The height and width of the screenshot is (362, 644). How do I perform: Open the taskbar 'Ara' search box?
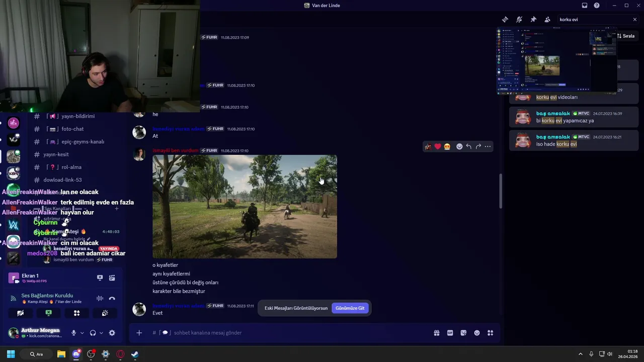pos(36,354)
